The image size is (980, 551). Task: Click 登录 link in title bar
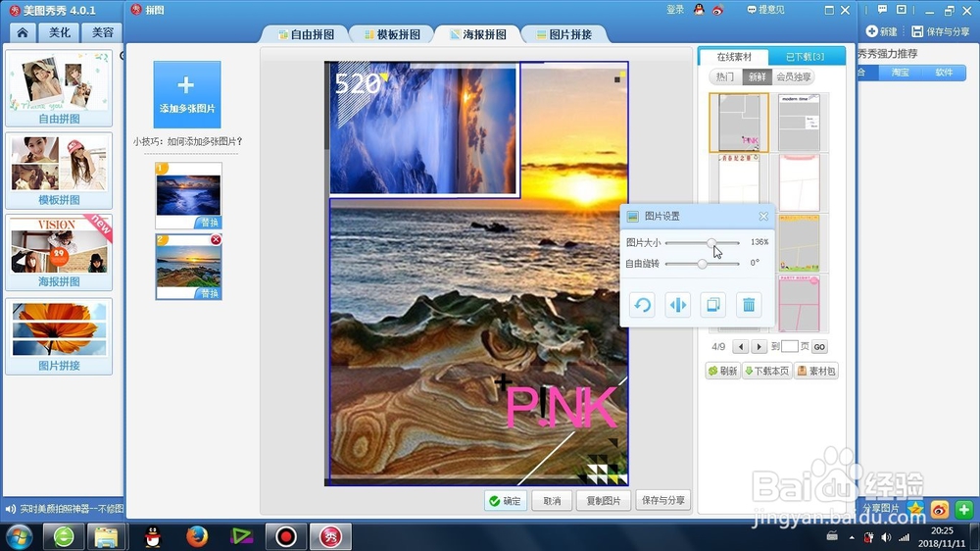tap(675, 10)
